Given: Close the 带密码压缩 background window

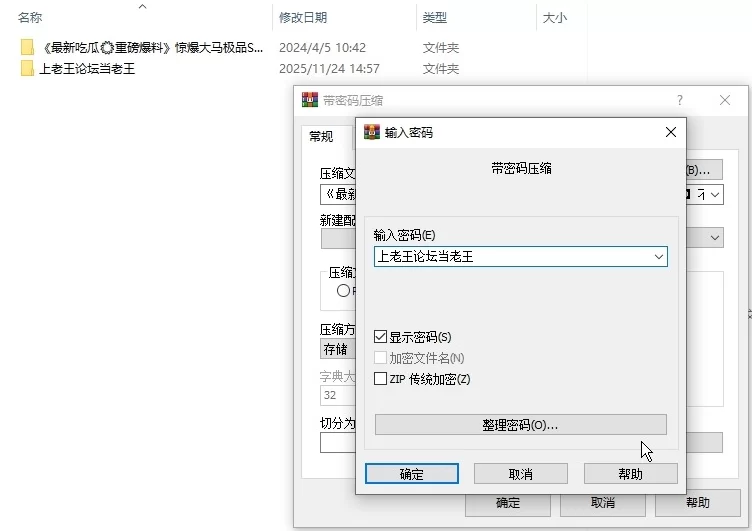Looking at the screenshot, I should pyautogui.click(x=725, y=100).
